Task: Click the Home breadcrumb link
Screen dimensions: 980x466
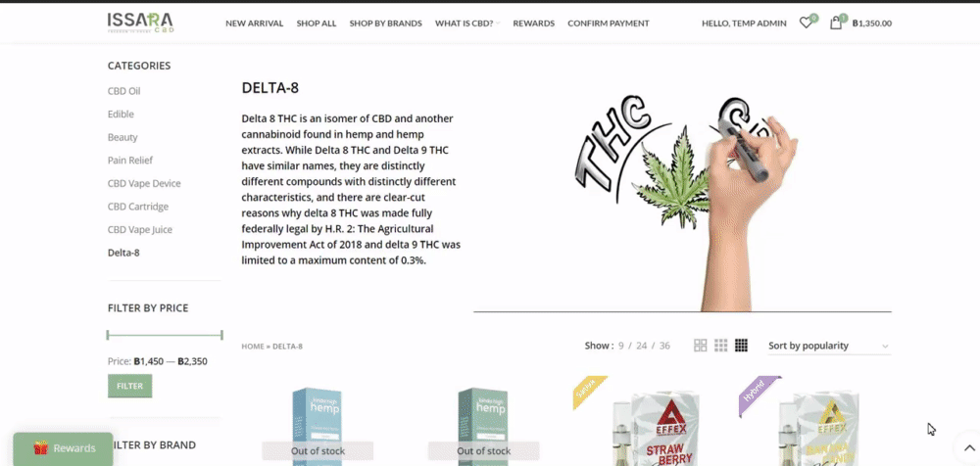Action: (253, 346)
